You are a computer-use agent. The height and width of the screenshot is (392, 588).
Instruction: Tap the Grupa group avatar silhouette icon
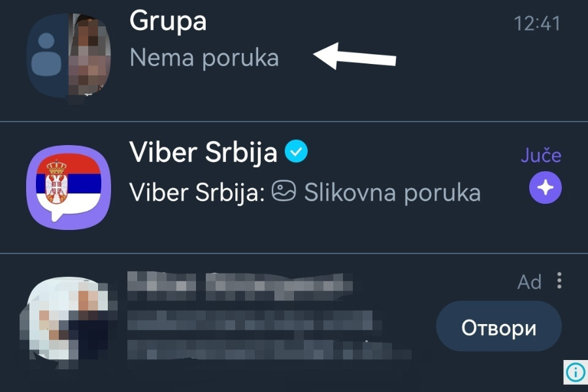pyautogui.click(x=47, y=56)
